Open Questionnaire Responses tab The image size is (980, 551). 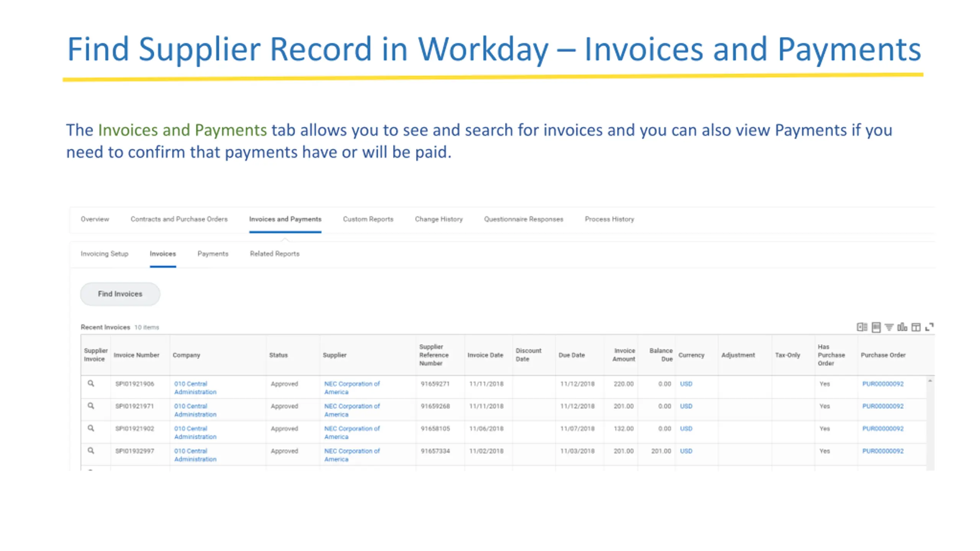[524, 219]
